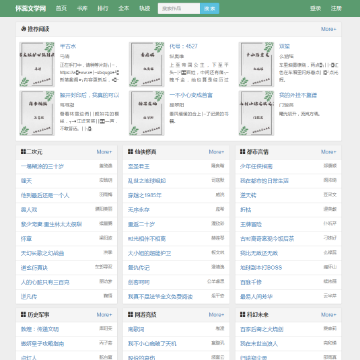
Task: Click the 登录 login link
Action: (315, 8)
